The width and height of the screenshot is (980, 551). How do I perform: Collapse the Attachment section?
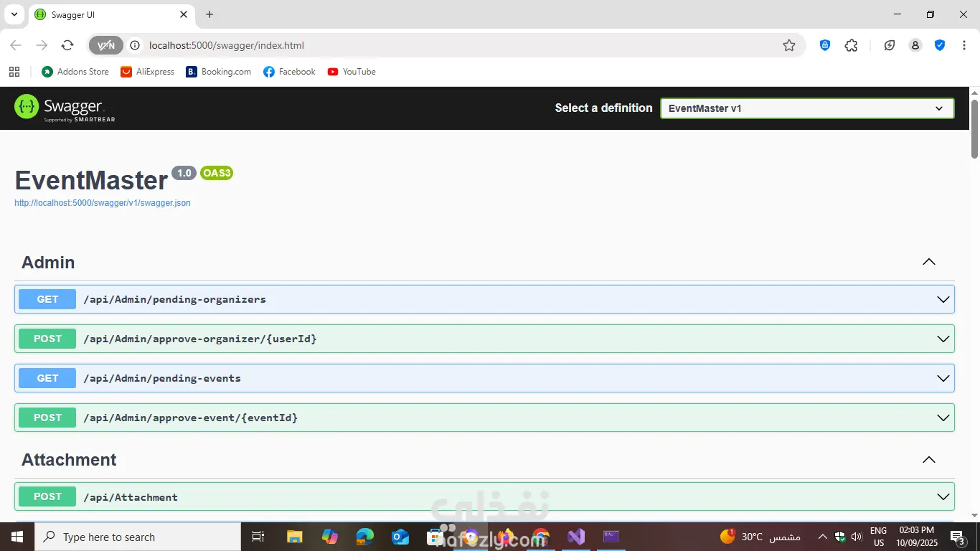pos(929,459)
